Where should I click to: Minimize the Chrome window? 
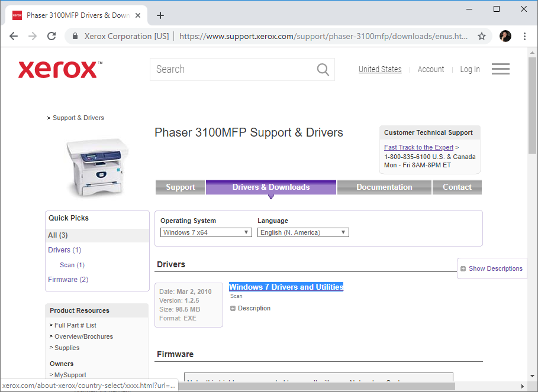click(469, 9)
